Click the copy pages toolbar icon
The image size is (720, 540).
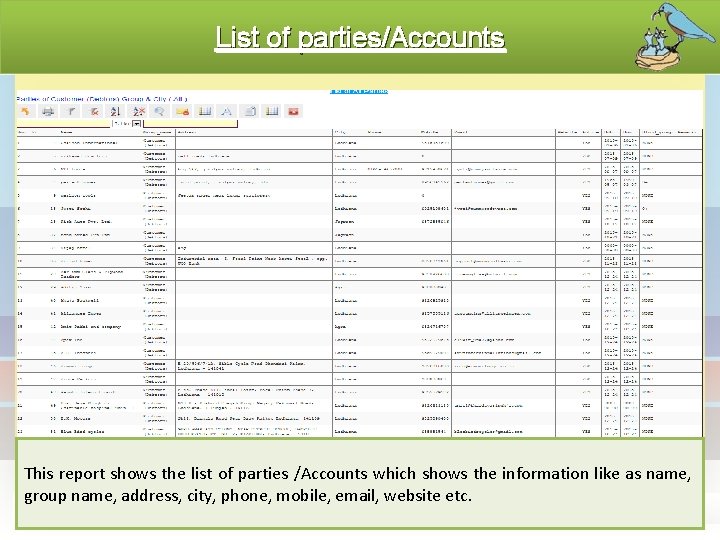pyautogui.click(x=250, y=111)
